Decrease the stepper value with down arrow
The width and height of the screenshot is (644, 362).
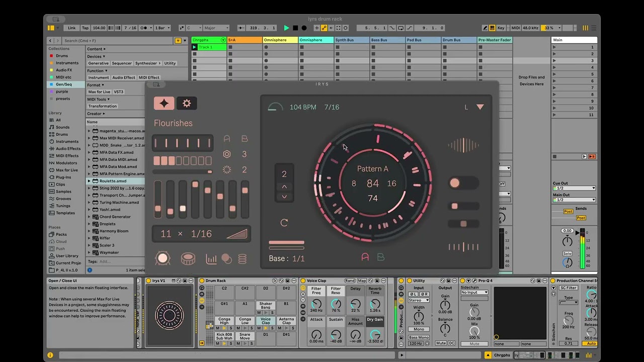pos(284,197)
